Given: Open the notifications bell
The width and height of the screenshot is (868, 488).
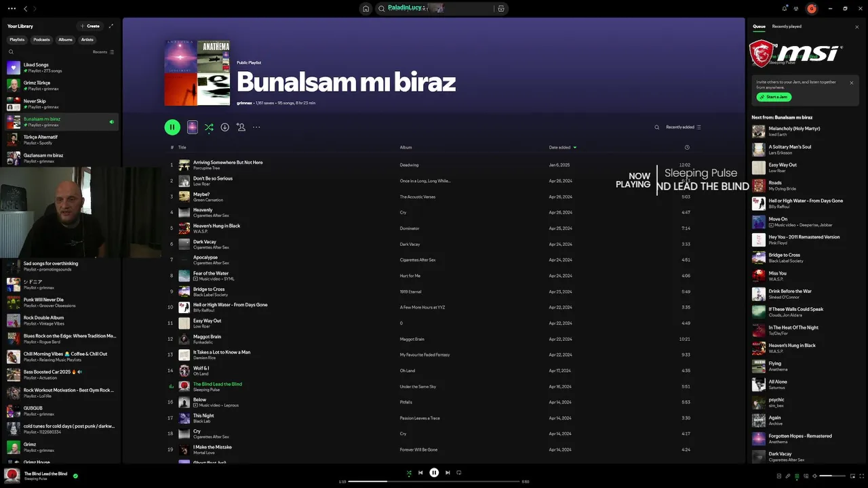Looking at the screenshot, I should pyautogui.click(x=785, y=9).
